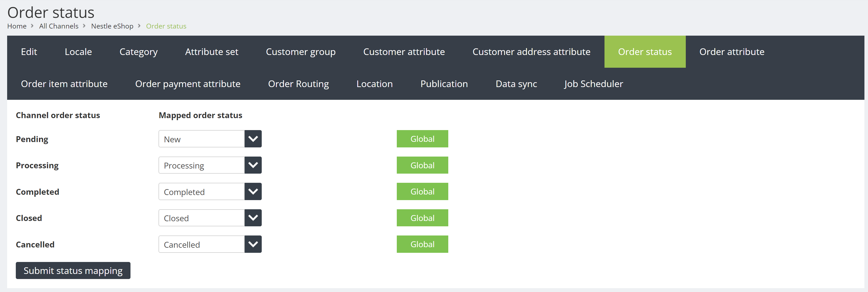Image resolution: width=868 pixels, height=292 pixels.
Task: Click the Order status page heading
Action: point(51,12)
